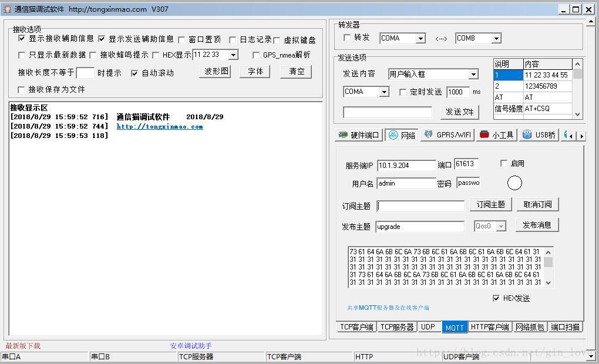Click the up arrow of the quick-send table scrollbar
This screenshot has width=599, height=364.
pos(577,64)
